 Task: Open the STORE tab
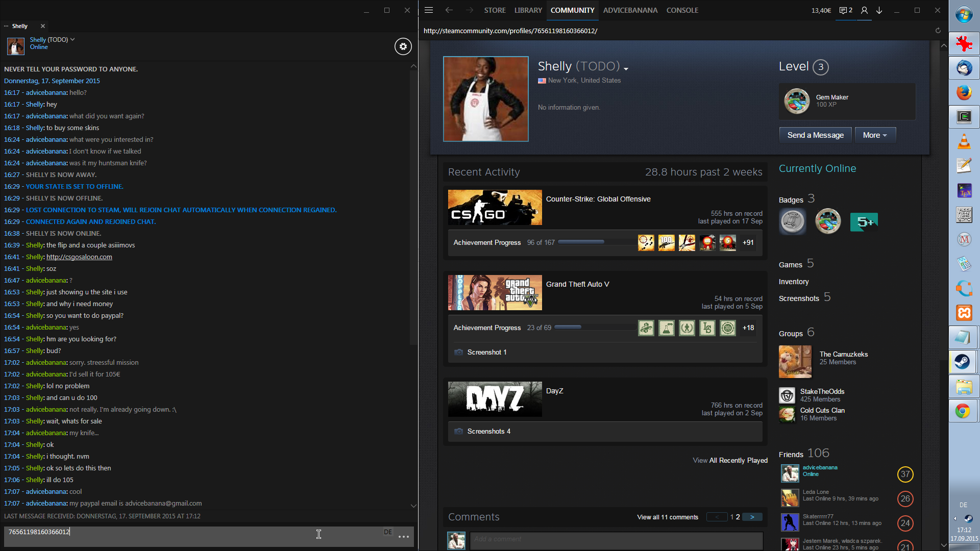(x=495, y=10)
